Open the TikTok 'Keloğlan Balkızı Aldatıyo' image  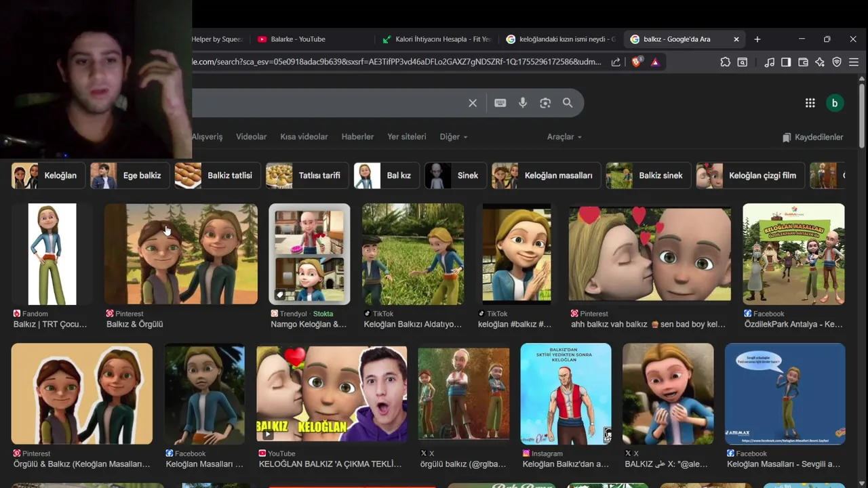pos(413,254)
